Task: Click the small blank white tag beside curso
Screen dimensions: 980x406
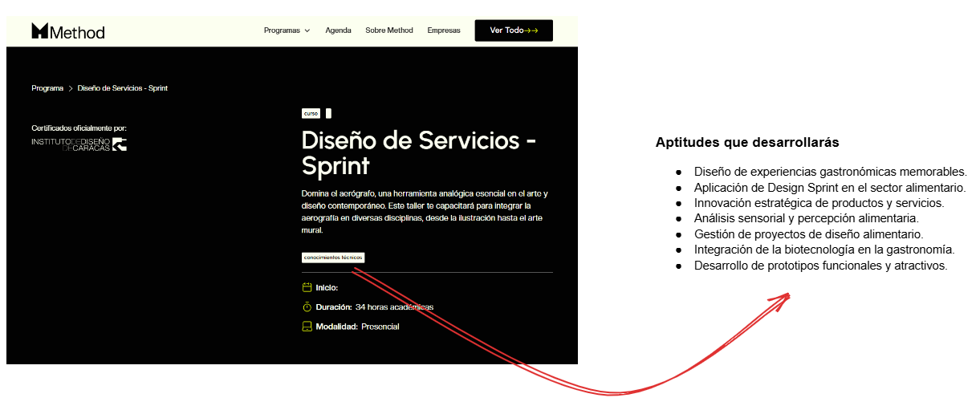Action: coord(328,114)
